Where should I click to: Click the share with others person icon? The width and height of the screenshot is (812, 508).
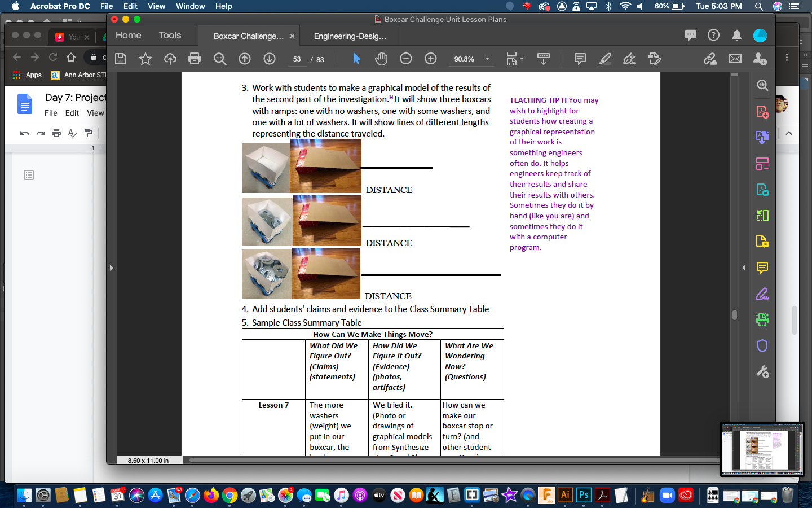point(760,59)
